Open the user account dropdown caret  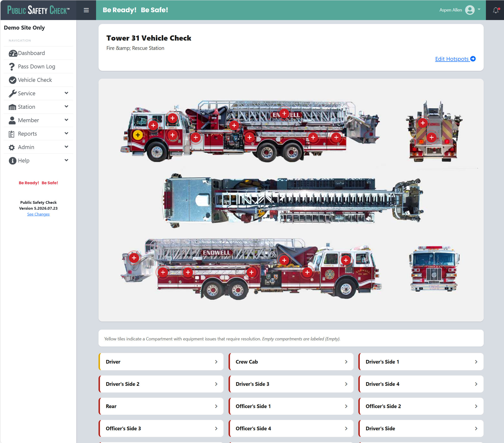tap(479, 10)
